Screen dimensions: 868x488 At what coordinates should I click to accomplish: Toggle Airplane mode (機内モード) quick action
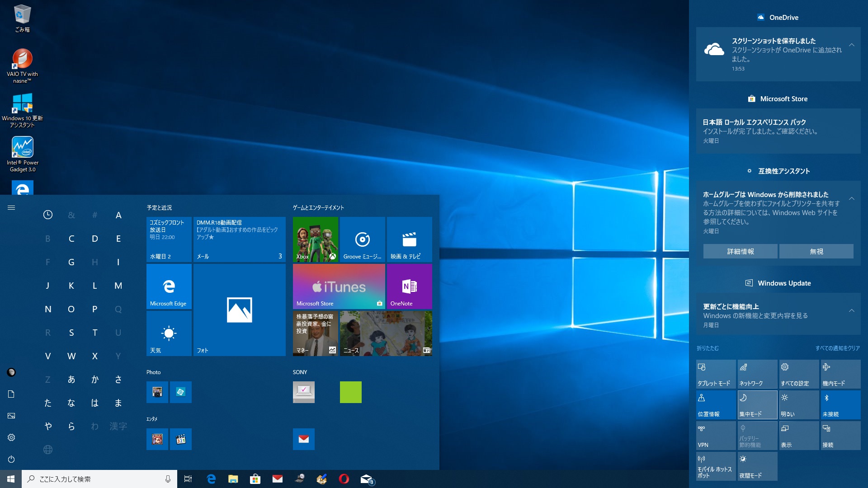pyautogui.click(x=841, y=374)
